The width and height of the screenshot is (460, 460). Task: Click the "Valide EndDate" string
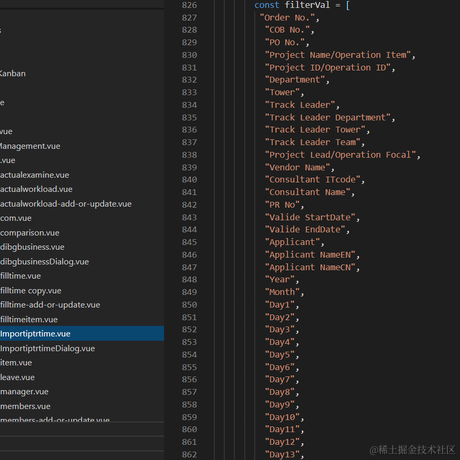click(305, 230)
